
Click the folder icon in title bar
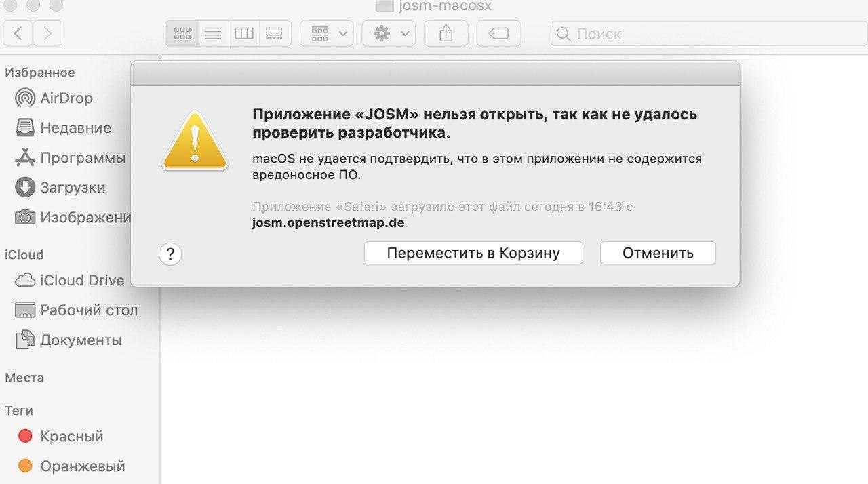(x=385, y=5)
